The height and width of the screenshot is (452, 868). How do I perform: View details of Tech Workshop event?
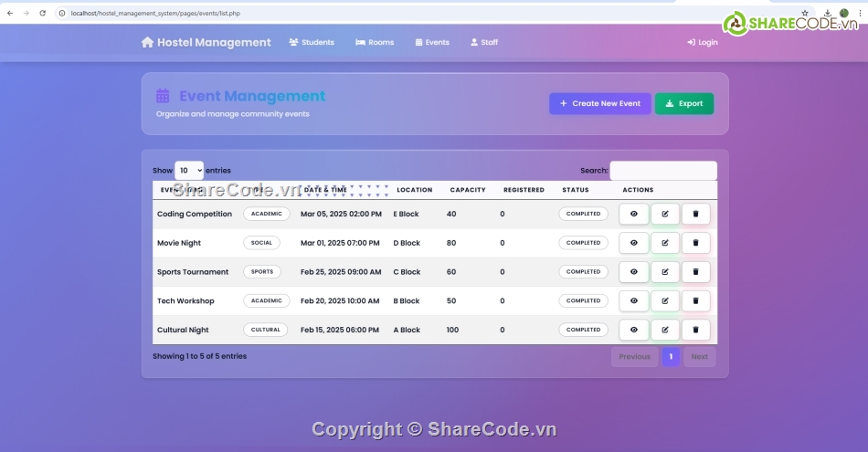(x=633, y=301)
